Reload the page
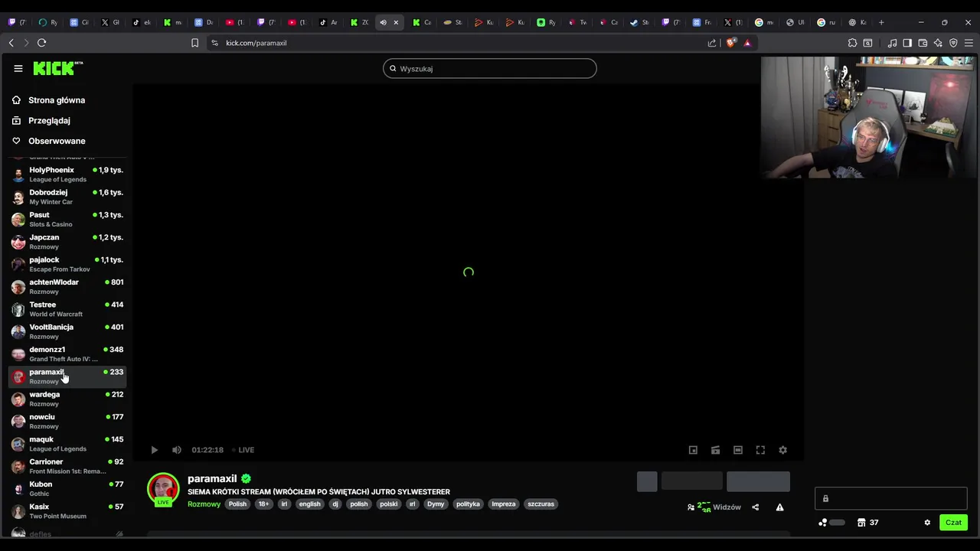980x551 pixels. coord(41,43)
